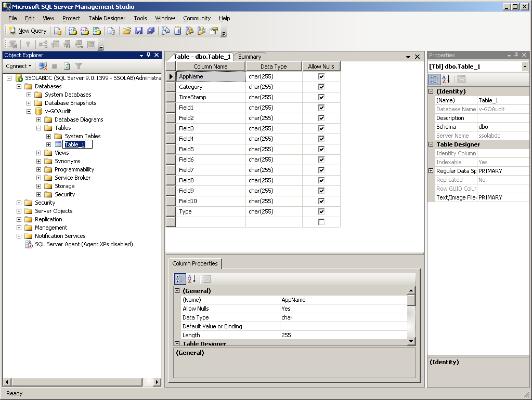
Task: Disable Allow Nulls for Field5
Action: point(321,149)
